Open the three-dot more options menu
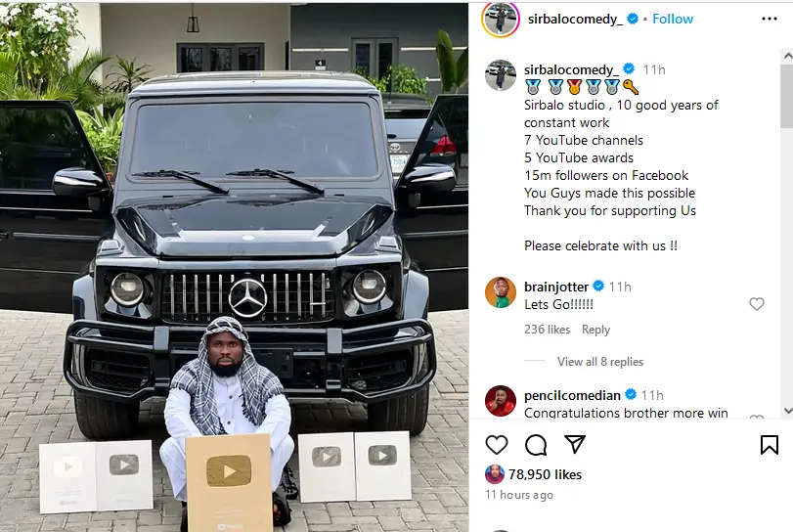Screen dimensions: 793x532 click(770, 19)
